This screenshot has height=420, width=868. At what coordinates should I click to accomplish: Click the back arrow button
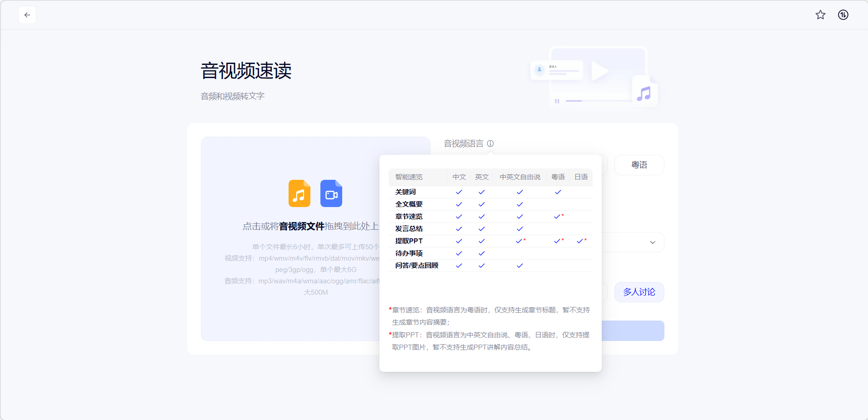coord(27,15)
